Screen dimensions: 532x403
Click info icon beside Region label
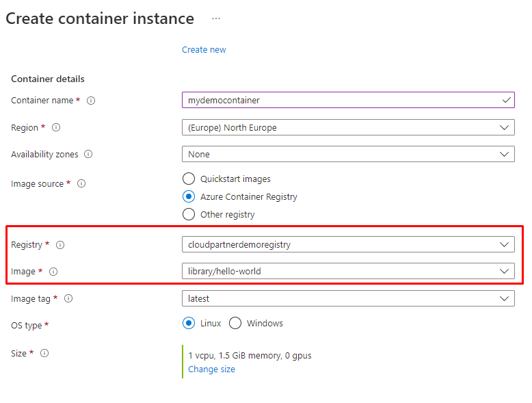click(x=57, y=128)
